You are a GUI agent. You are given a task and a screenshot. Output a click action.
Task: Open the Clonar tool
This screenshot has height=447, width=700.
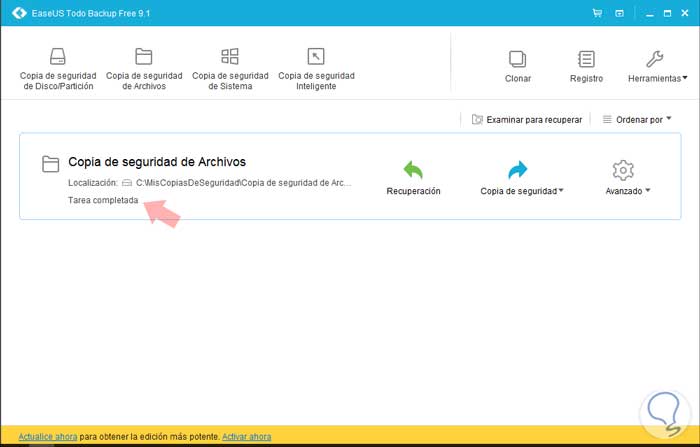coord(518,67)
